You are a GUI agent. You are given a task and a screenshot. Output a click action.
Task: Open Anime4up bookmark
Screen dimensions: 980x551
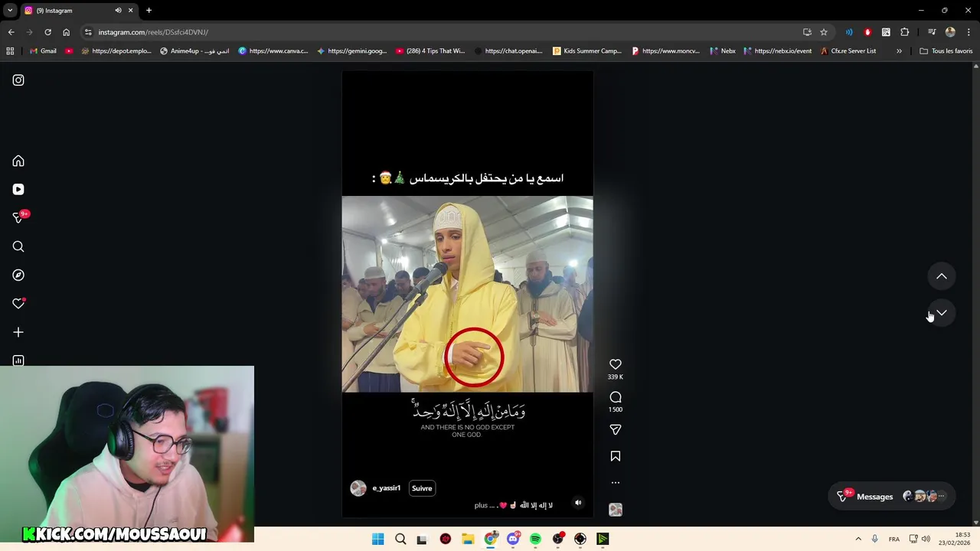194,51
